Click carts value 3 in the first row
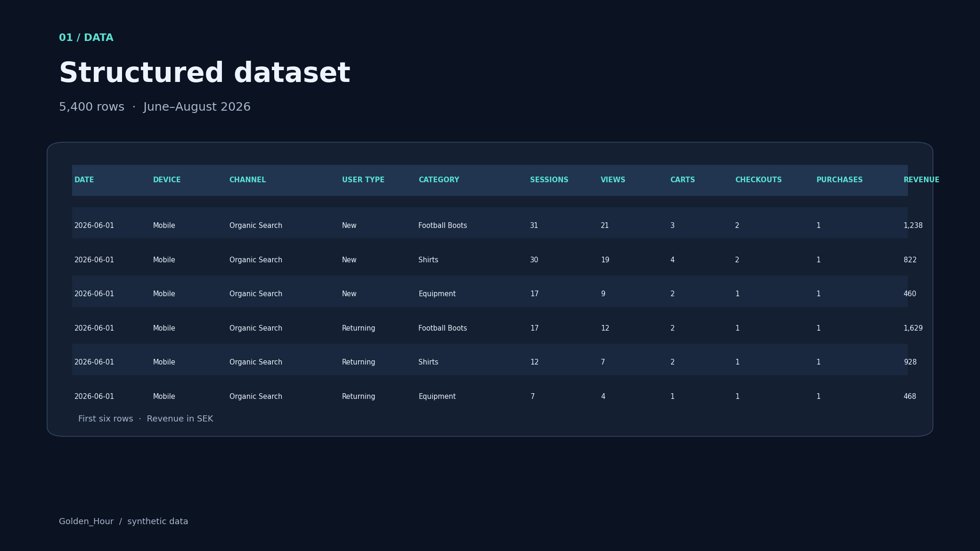This screenshot has height=551, width=980. click(x=672, y=226)
